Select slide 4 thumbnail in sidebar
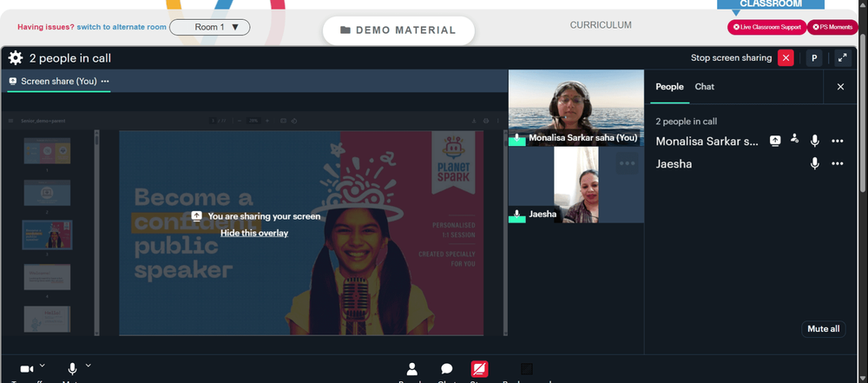The height and width of the screenshot is (383, 868). [47, 276]
